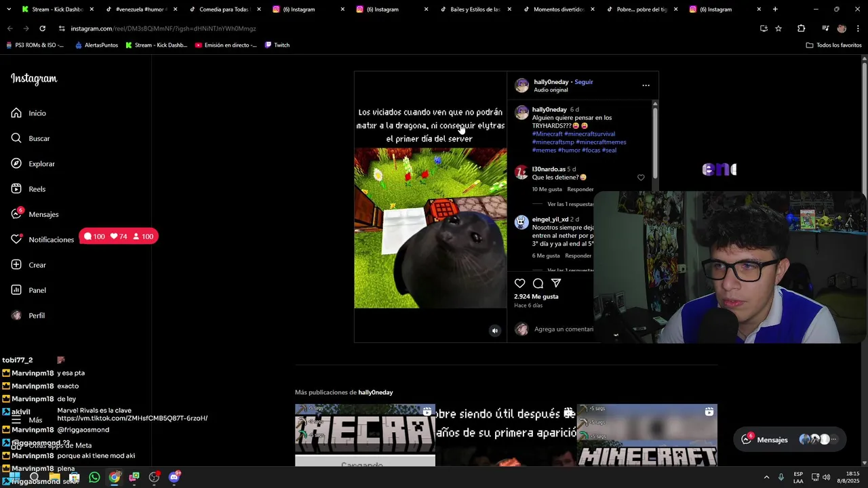Open hally0neday profile from header

551,82
